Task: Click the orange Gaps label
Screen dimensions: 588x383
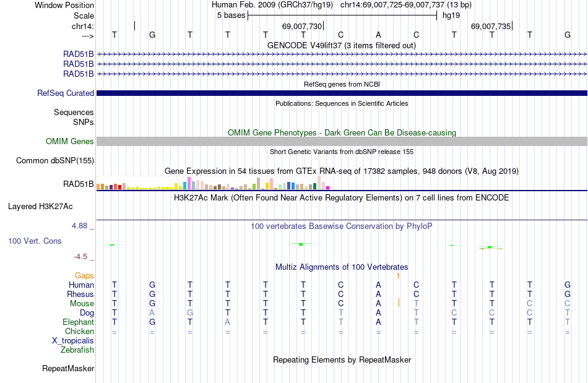Action: (x=84, y=276)
